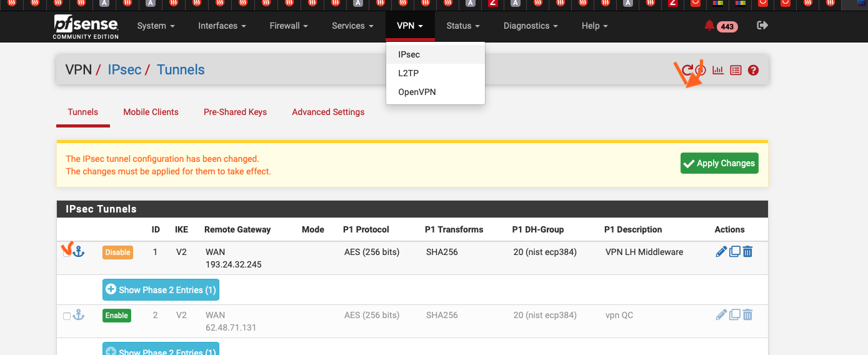
Task: Delete the VPN LH Middleware tunnel
Action: [x=748, y=252]
